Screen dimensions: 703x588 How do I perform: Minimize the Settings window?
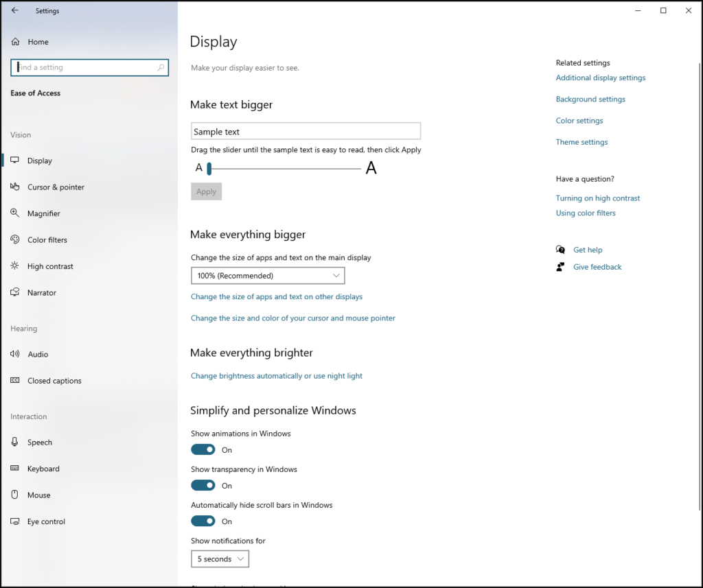tap(638, 10)
